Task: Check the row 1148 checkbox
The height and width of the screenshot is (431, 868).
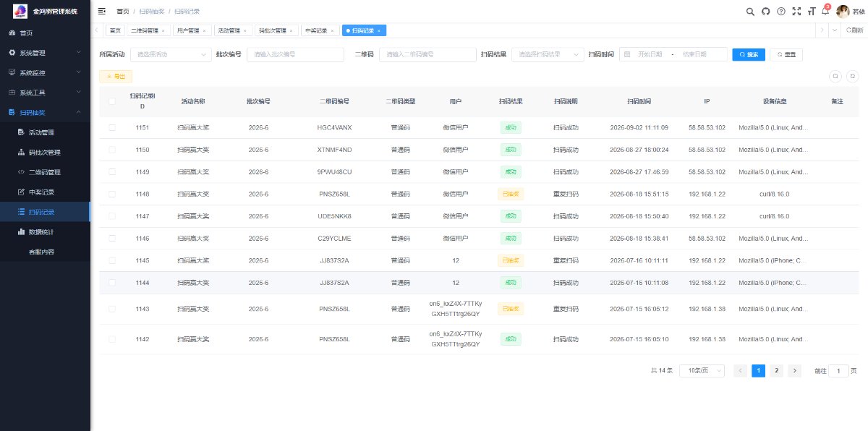Action: pyautogui.click(x=112, y=194)
